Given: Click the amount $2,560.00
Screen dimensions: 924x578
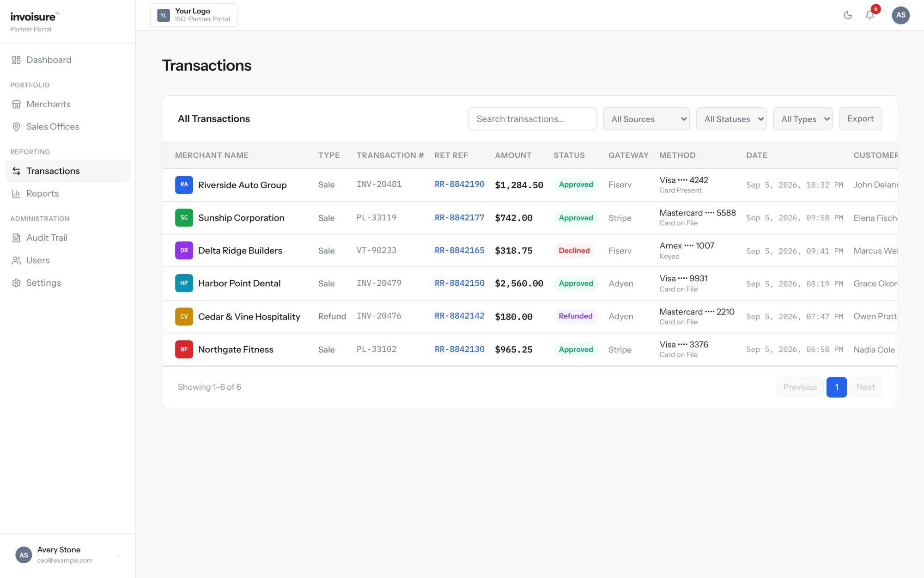Looking at the screenshot, I should coord(519,283).
